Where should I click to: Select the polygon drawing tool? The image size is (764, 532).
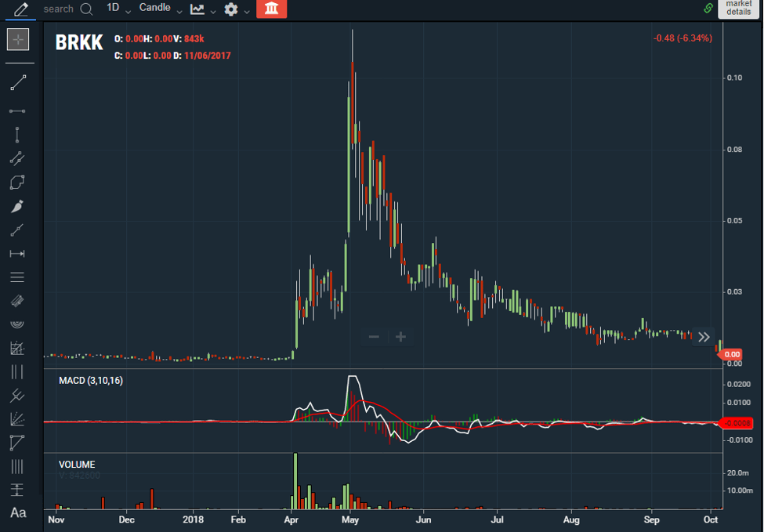17,183
